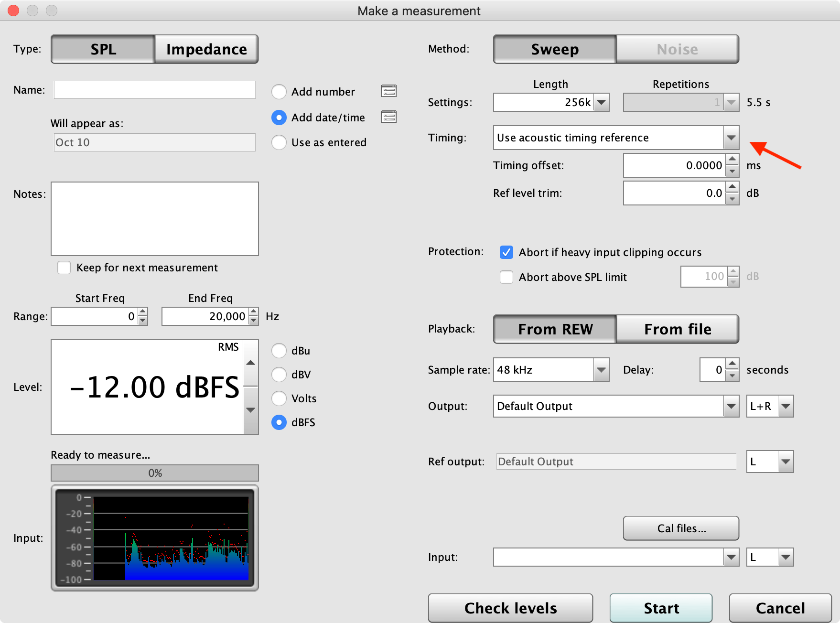Open the Cal files dialog

[681, 528]
